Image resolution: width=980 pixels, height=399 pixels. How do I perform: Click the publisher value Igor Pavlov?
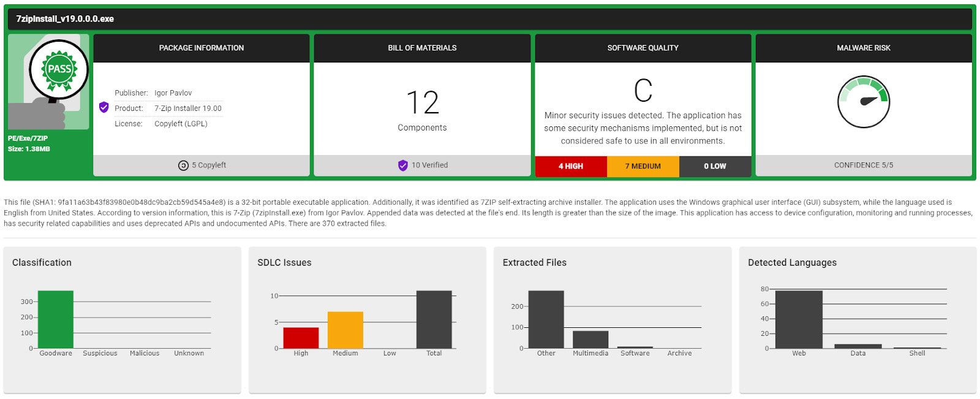click(x=173, y=93)
